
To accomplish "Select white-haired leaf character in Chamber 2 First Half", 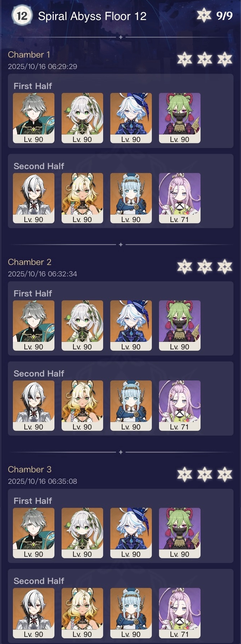I will tap(82, 325).
